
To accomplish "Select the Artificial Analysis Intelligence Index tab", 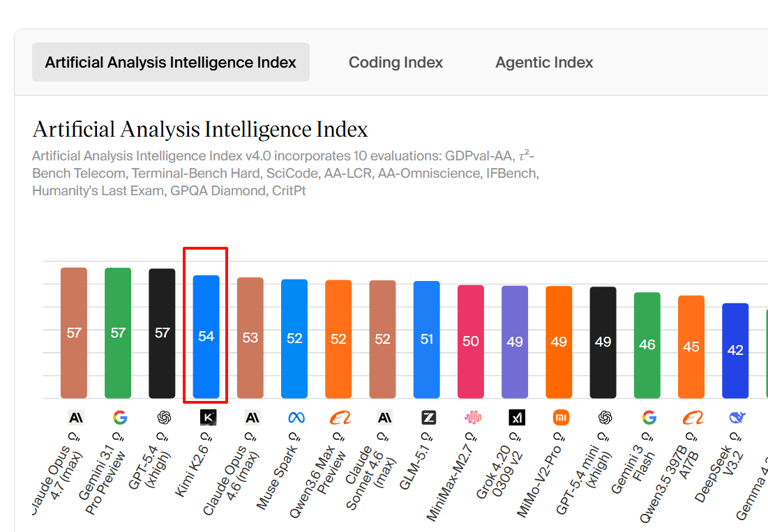I will (170, 63).
